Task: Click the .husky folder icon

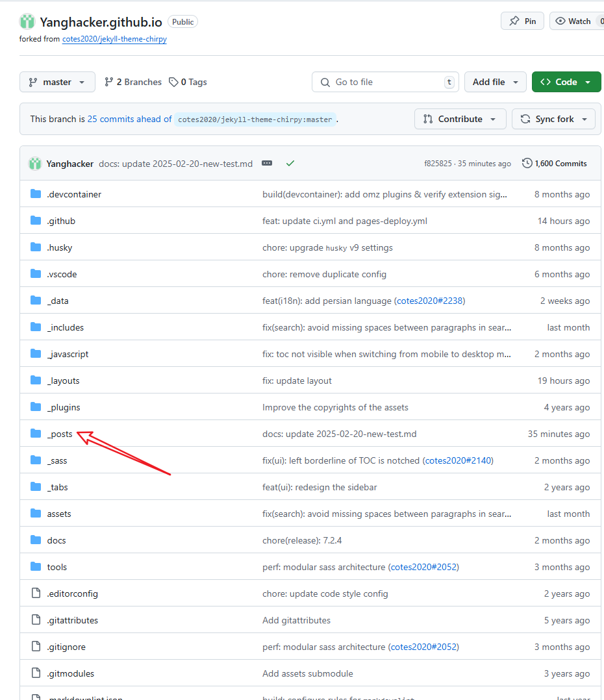Action: tap(36, 247)
